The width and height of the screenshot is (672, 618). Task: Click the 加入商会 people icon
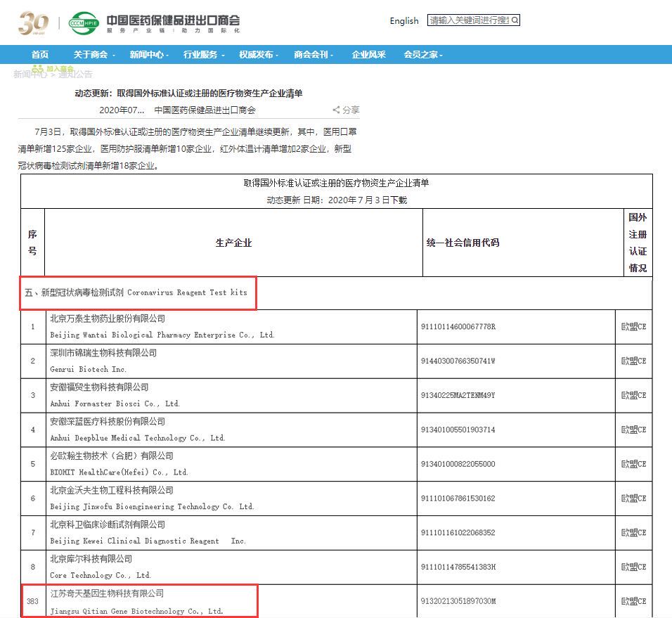[x=38, y=69]
